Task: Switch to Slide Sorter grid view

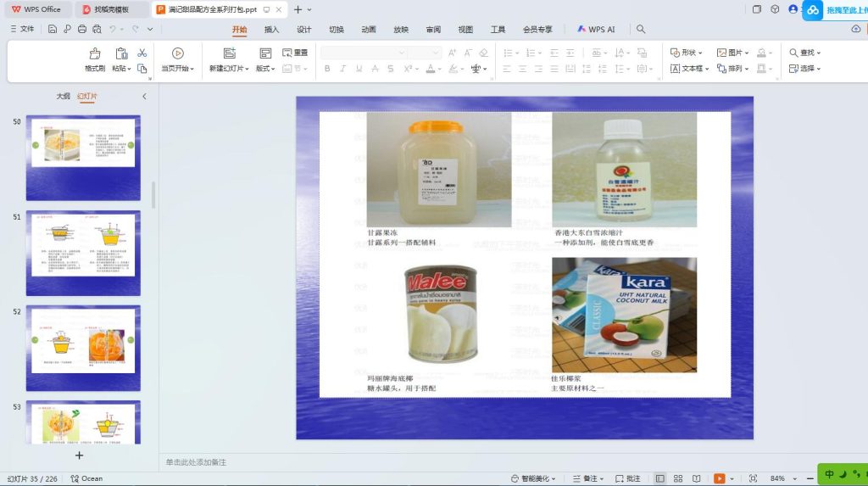Action: click(x=678, y=478)
